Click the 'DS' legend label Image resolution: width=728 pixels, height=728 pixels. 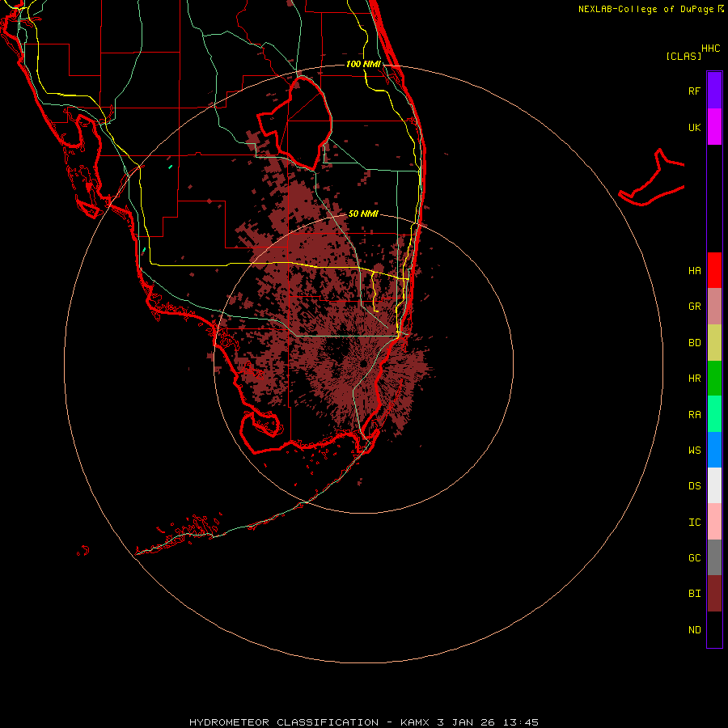point(694,485)
